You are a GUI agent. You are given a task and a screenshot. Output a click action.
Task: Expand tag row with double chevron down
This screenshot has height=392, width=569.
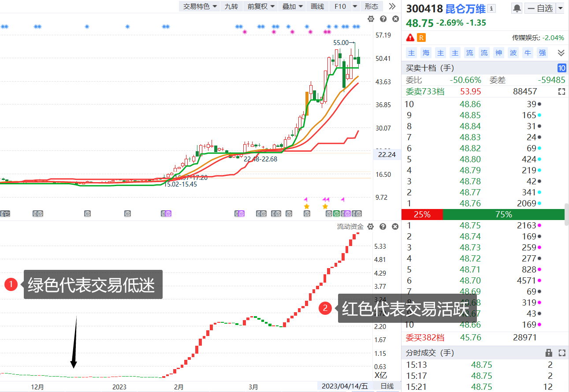point(561,53)
